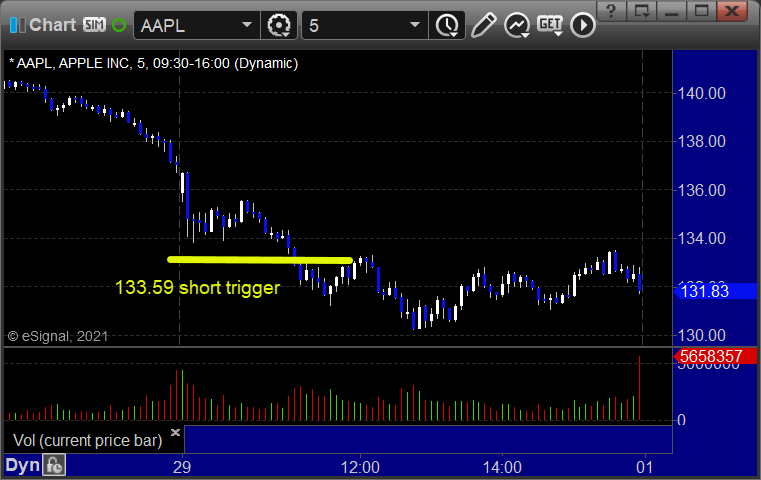Open the AAPL symbol dropdown

(247, 25)
